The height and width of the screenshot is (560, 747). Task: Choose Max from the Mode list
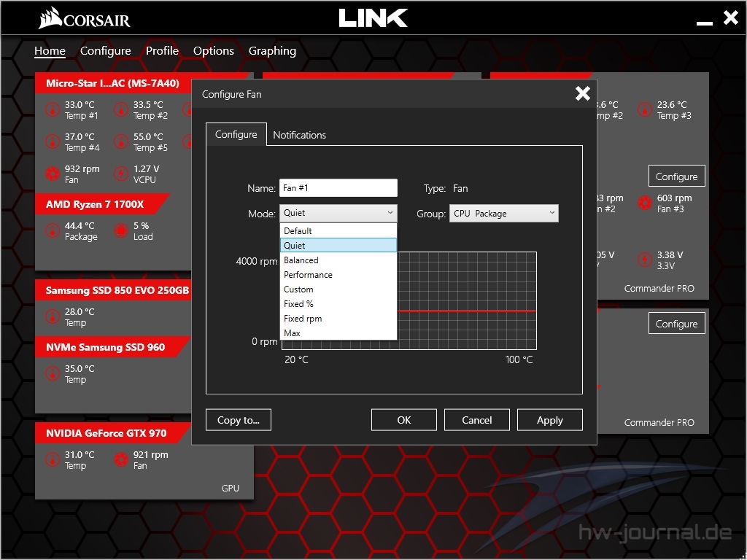(x=338, y=332)
